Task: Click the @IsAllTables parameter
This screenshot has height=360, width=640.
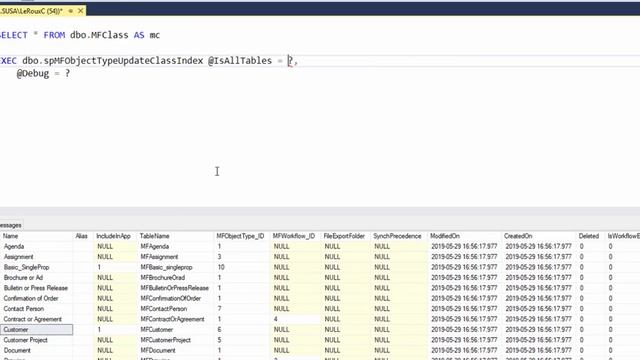Action: (240, 61)
